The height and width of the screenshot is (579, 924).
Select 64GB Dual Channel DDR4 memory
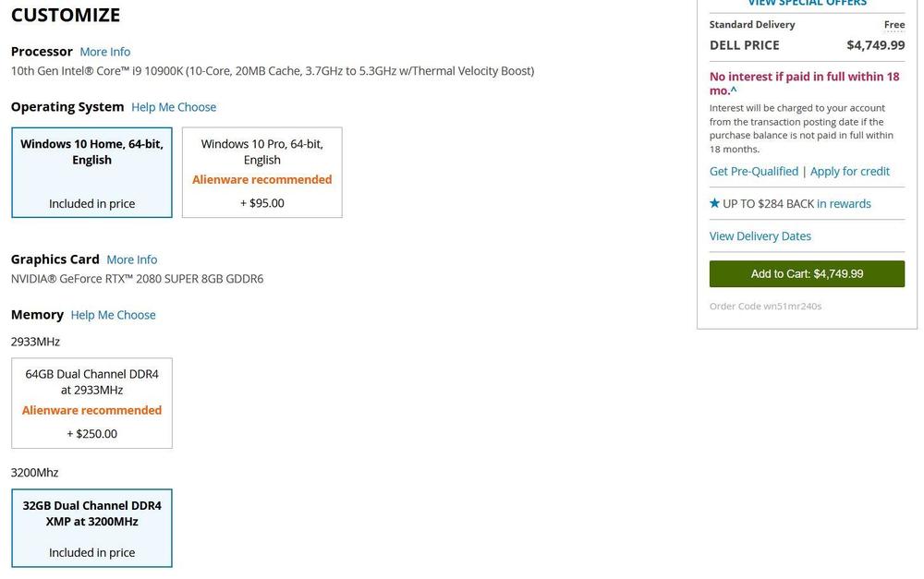[91, 404]
